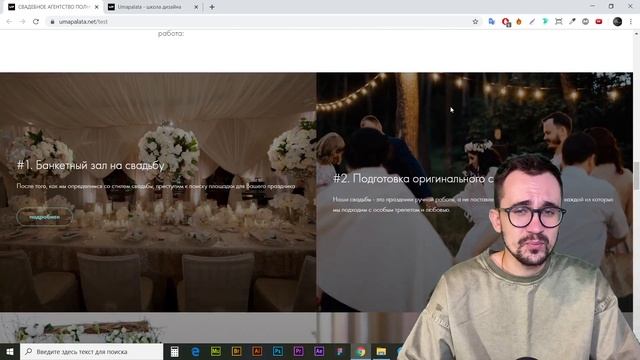Open the Google Translate extension

tap(491, 22)
